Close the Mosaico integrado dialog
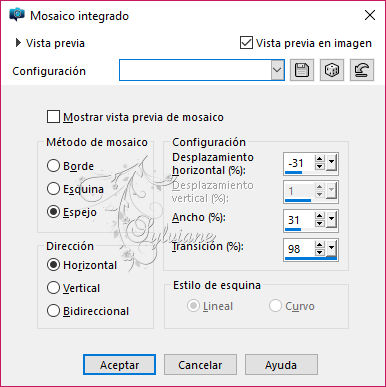 [x=370, y=15]
